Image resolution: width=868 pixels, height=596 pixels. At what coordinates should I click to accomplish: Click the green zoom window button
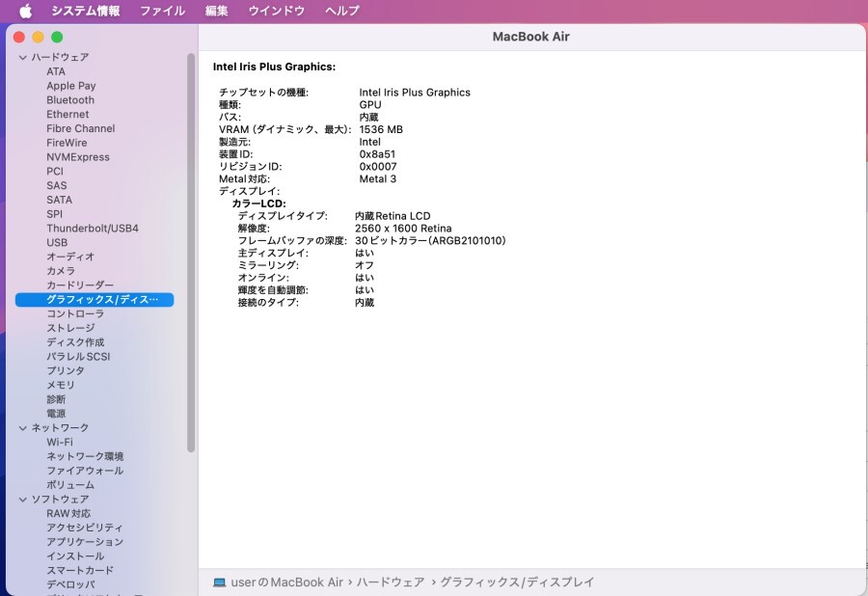(57, 37)
